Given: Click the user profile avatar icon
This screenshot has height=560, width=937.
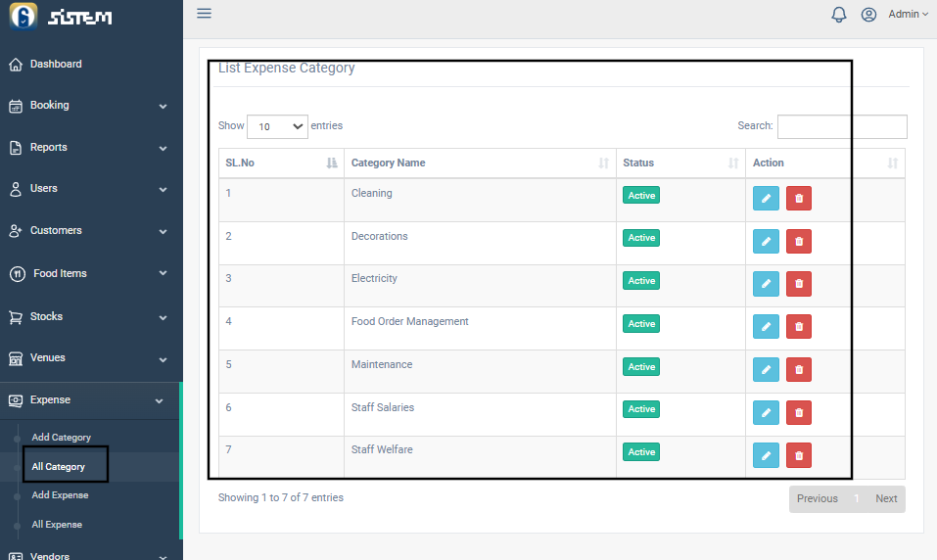Looking at the screenshot, I should click(x=868, y=15).
